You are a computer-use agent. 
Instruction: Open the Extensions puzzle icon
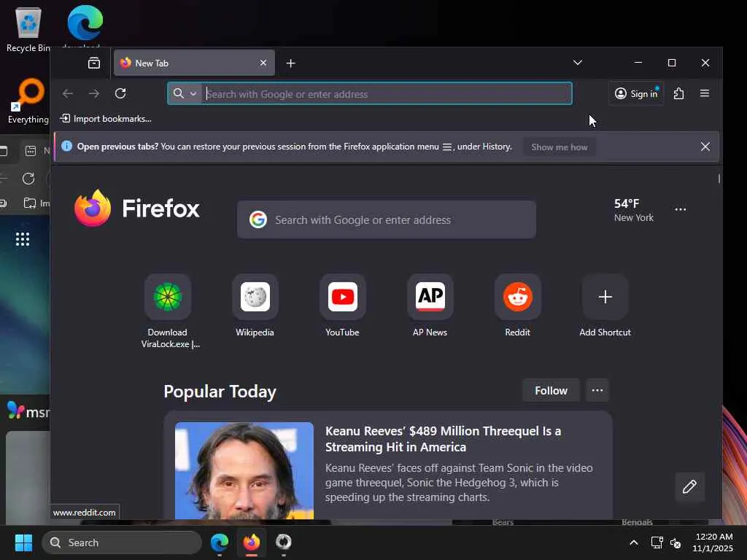[679, 93]
